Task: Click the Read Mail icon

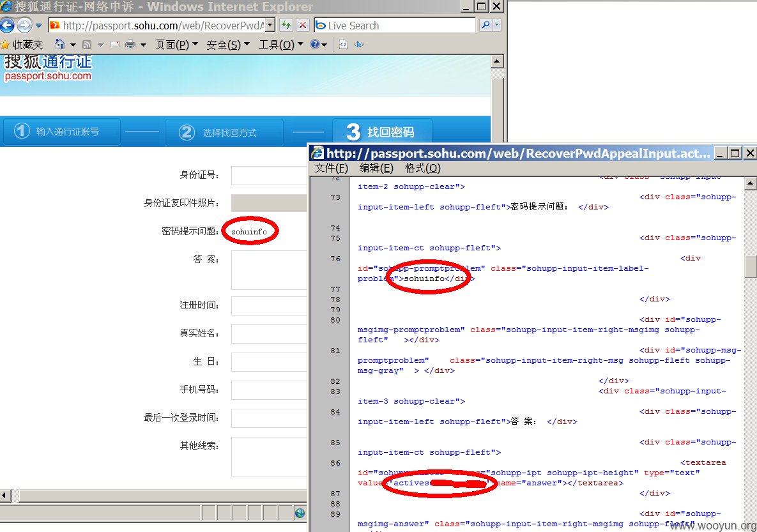Action: [115, 45]
